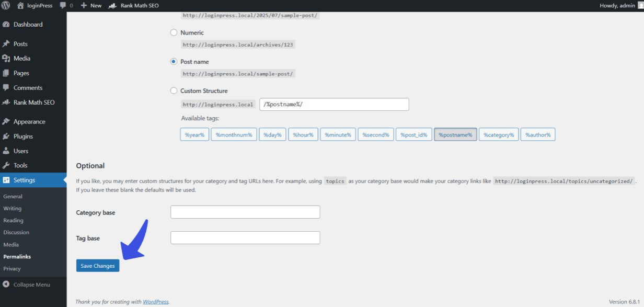This screenshot has width=644, height=307.
Task: Click the Media icon in sidebar
Action: 6,59
